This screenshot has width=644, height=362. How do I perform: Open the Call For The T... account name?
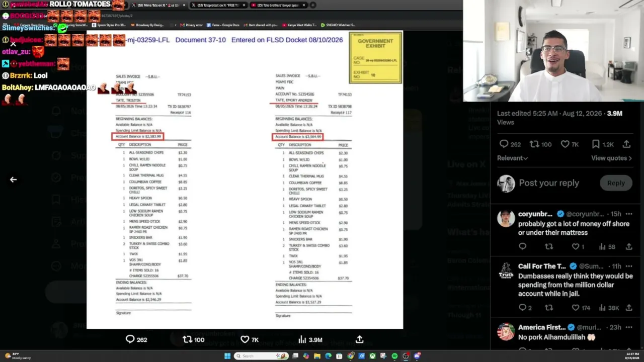tap(542, 266)
